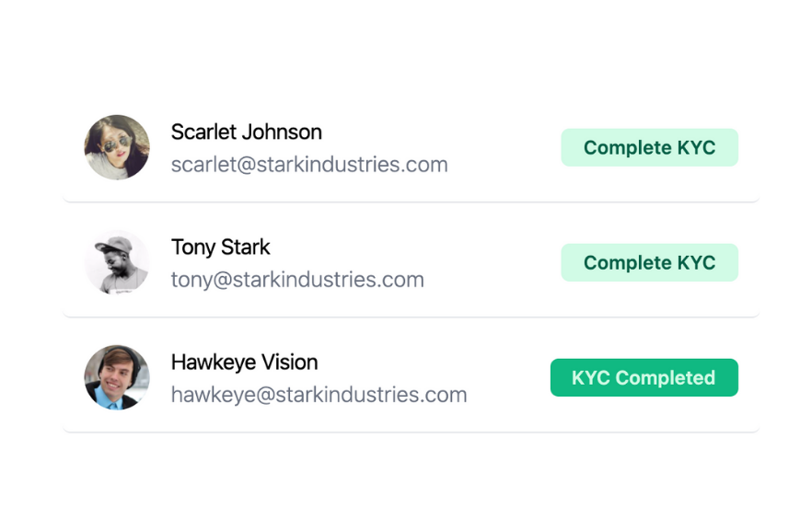Click hawkeye@starkindustries.com email link

(319, 395)
